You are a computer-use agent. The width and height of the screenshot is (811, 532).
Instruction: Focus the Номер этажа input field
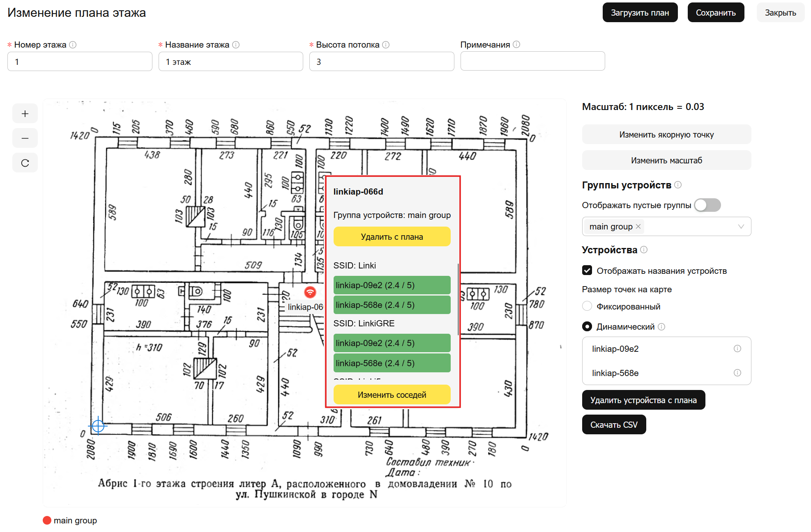coord(80,62)
